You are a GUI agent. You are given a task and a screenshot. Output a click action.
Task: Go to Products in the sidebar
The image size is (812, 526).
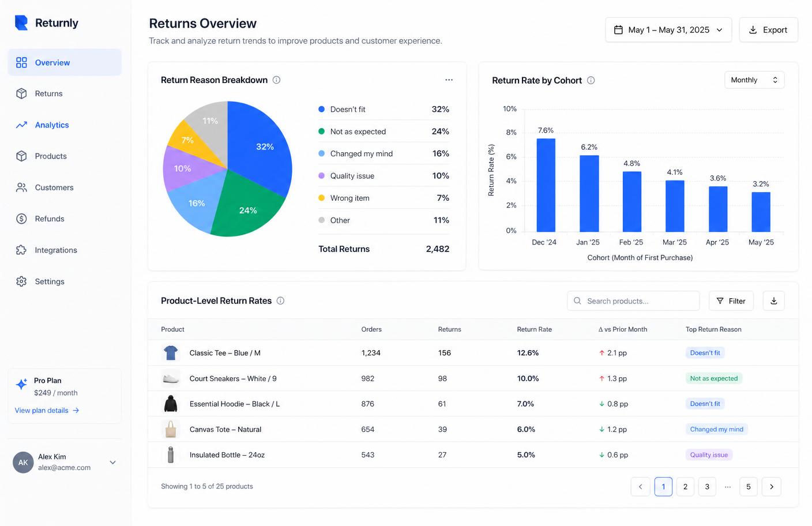tap(65, 156)
